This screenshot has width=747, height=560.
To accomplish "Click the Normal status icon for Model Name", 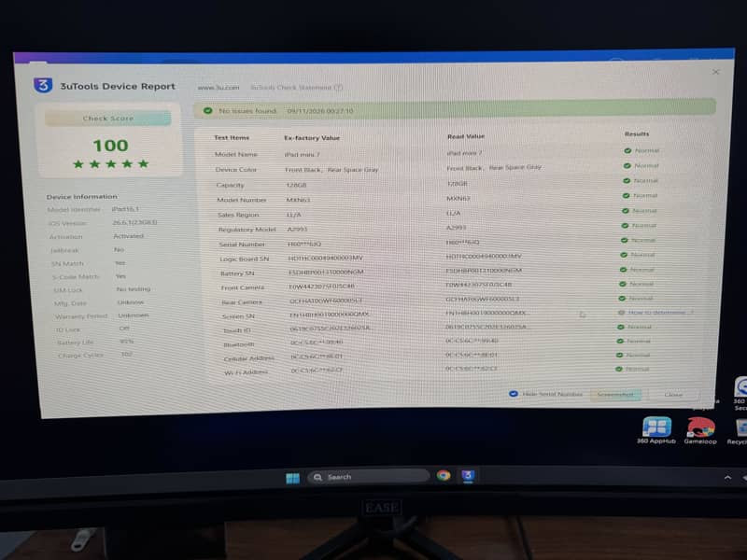I will click(x=627, y=150).
